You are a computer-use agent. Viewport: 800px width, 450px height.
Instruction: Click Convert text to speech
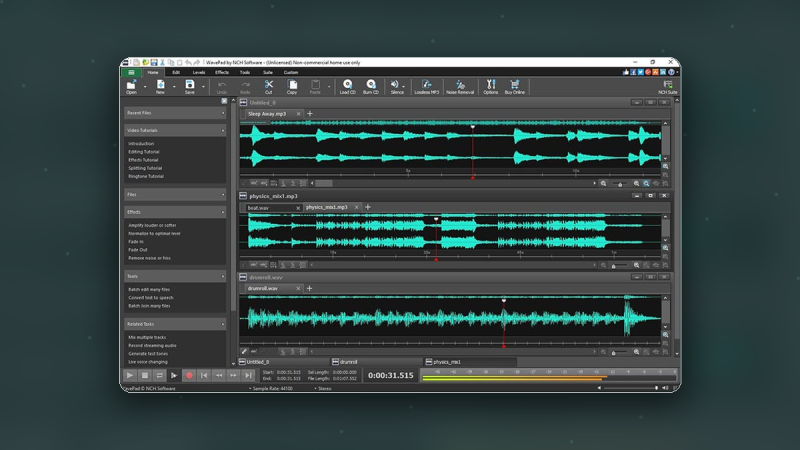click(x=151, y=298)
